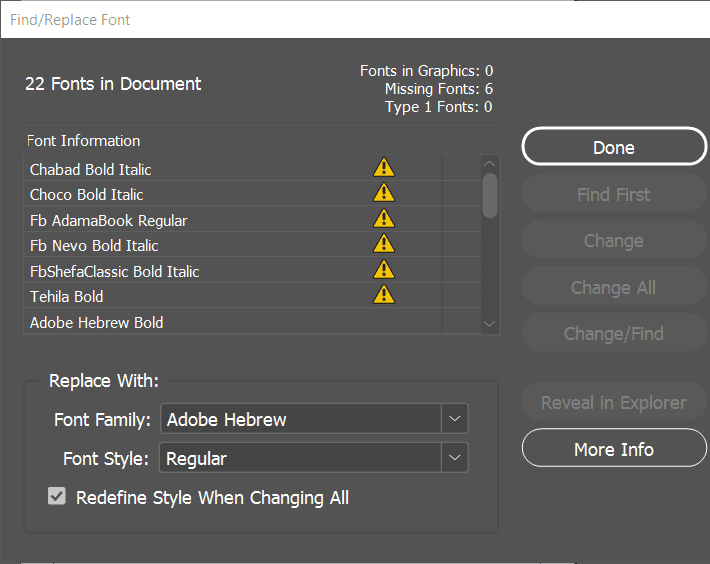Click the warning icon beside Tehila Bold
Screen dimensions: 710x564
pyautogui.click(x=384, y=295)
